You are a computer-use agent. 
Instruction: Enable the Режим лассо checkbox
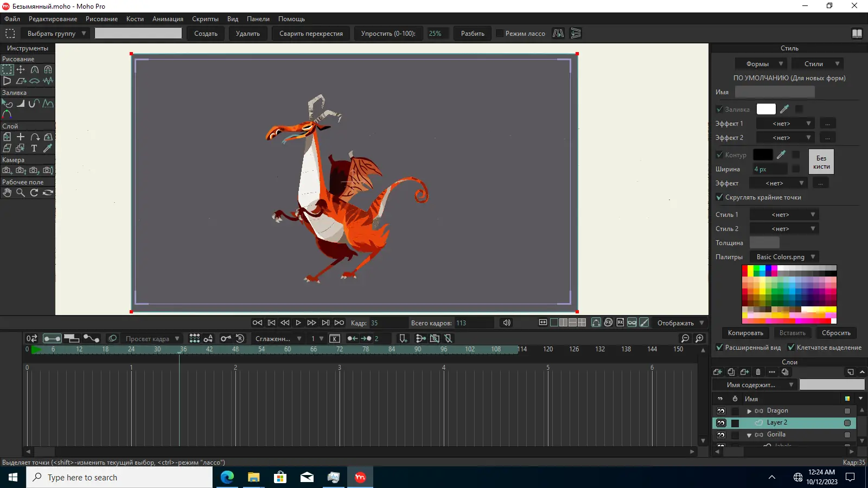500,34
